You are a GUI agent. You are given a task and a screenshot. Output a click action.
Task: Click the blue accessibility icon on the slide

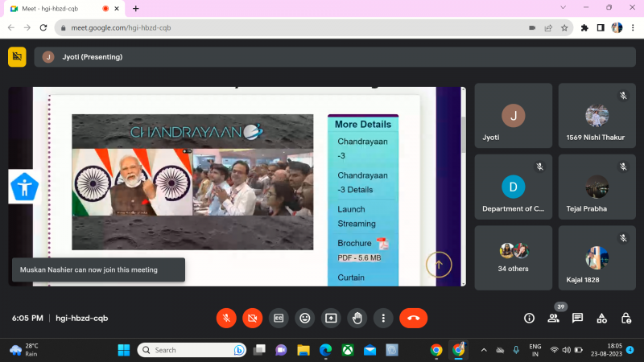[x=24, y=187]
